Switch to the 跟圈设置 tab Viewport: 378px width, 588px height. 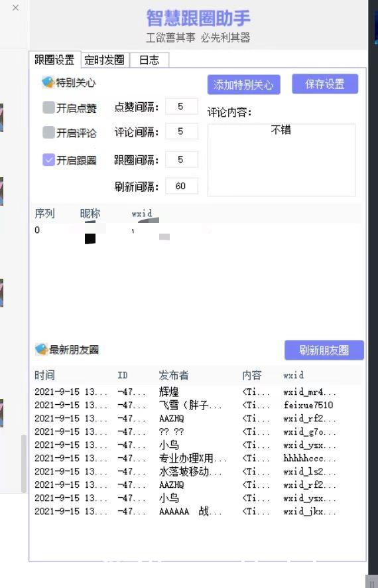(54, 60)
